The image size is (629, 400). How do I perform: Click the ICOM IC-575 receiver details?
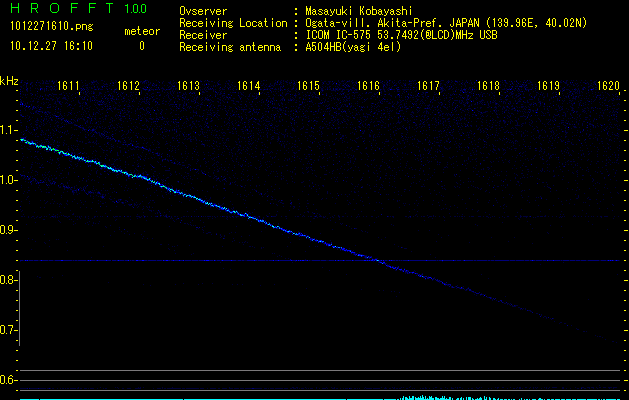pyautogui.click(x=401, y=35)
